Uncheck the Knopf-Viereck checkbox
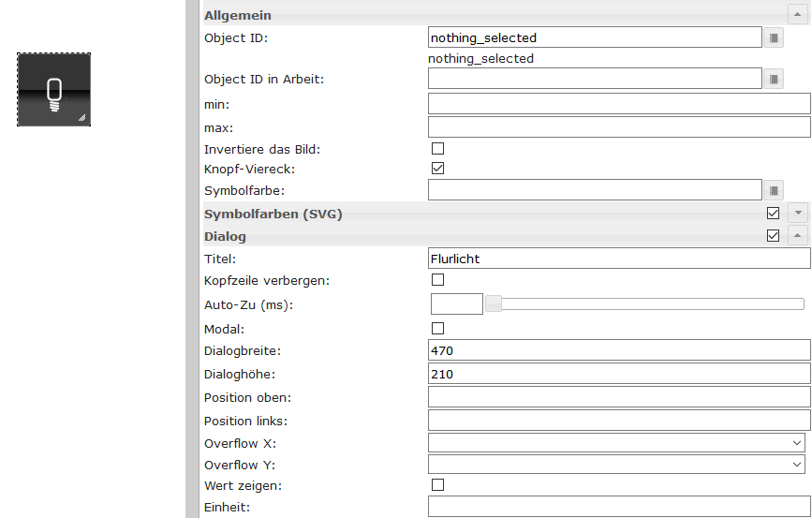Viewport: 812px width, 518px height. 437,169
